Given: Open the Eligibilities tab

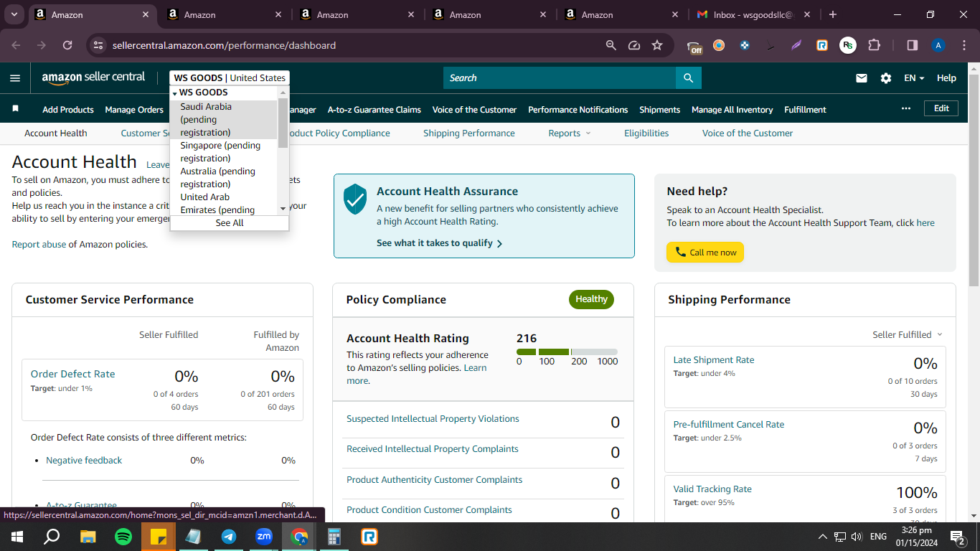Looking at the screenshot, I should (x=646, y=133).
